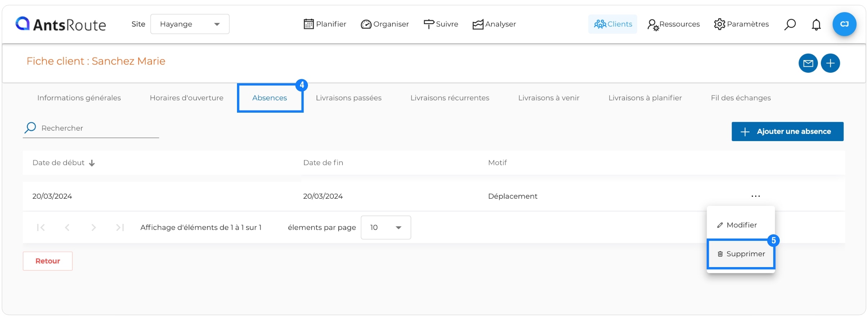Select start date 20/03/2024 in Date de début column
868x320 pixels.
[x=52, y=196]
